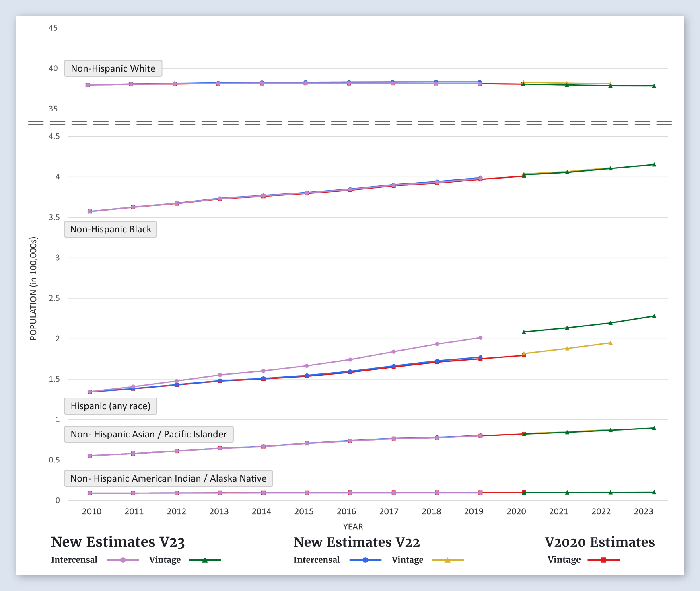
Task: Click the yellow Vintage V22 legend triangle
Action: (447, 560)
